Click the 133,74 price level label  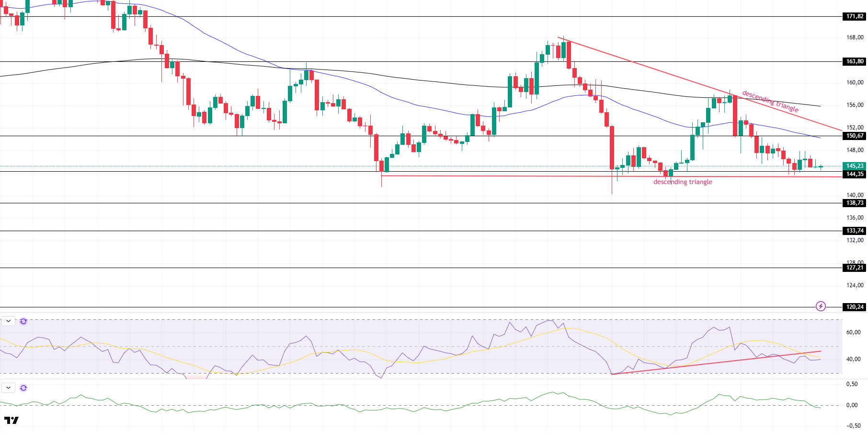click(x=855, y=231)
